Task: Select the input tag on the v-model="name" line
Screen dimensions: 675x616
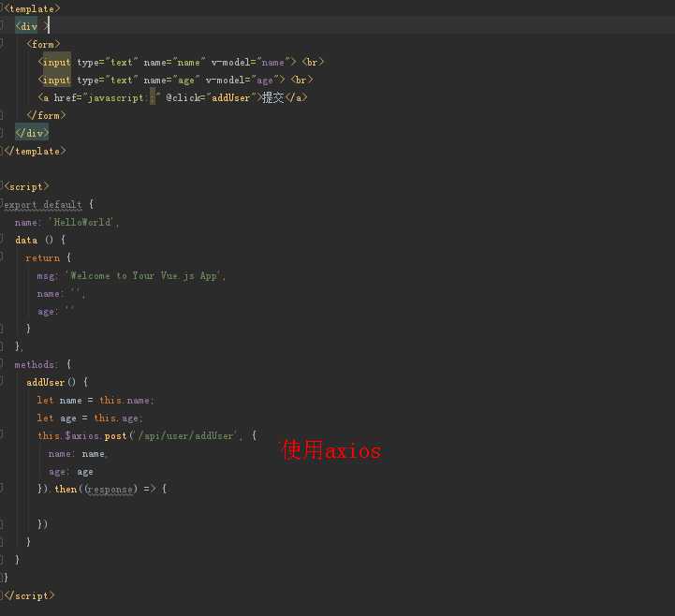Action: pyautogui.click(x=57, y=63)
